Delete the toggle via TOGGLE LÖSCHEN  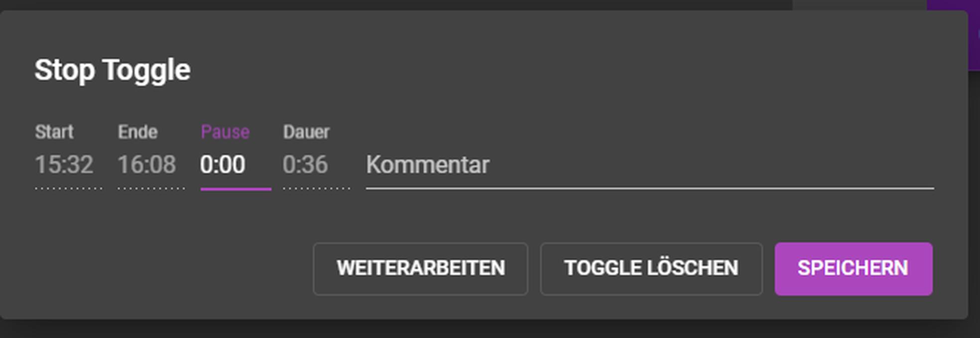coord(651,269)
